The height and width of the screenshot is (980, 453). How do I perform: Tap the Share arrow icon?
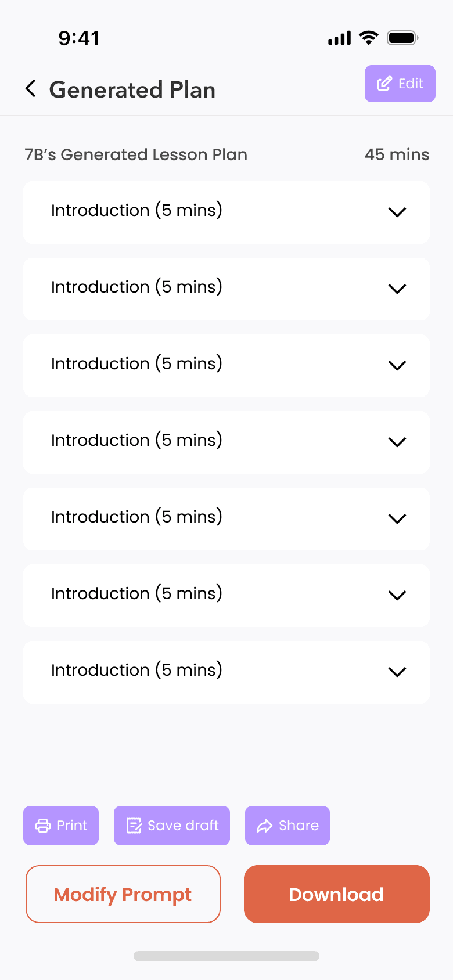265,826
